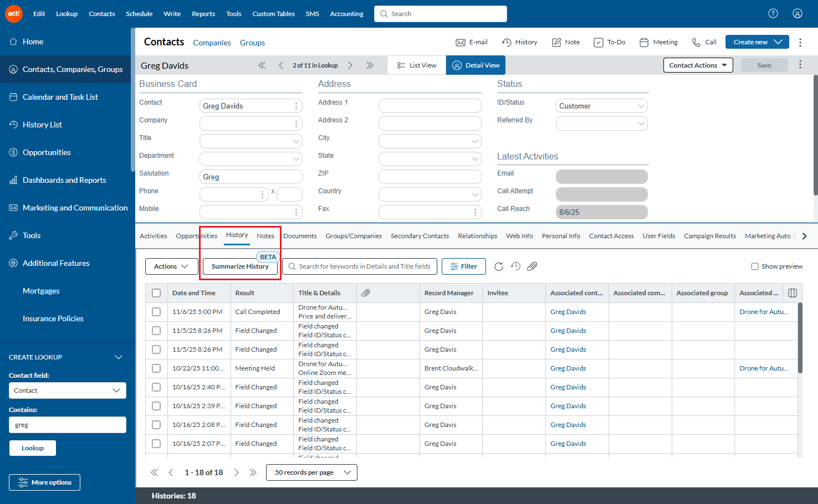Open the Companies link
This screenshot has width=818, height=504.
pos(212,43)
